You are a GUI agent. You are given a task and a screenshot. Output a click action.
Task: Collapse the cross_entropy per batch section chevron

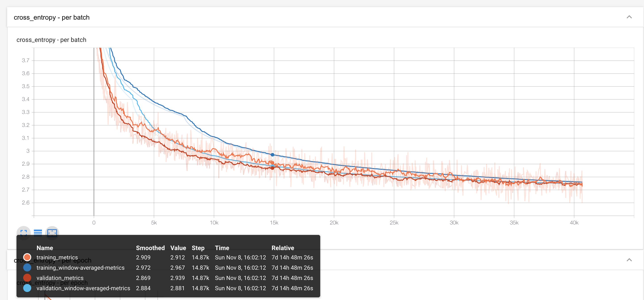pyautogui.click(x=629, y=17)
